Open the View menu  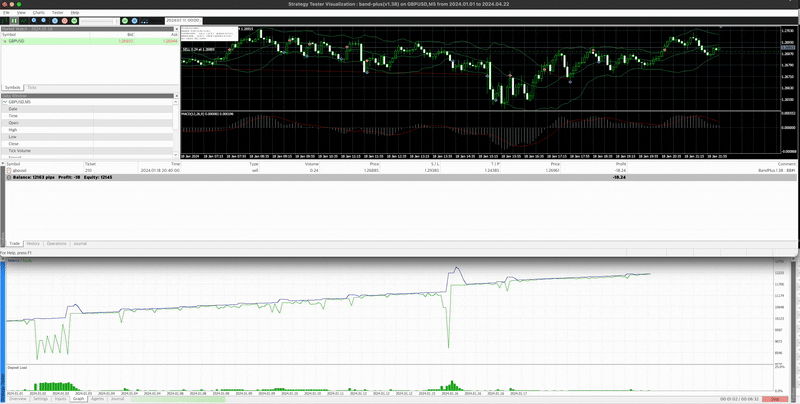tap(21, 12)
